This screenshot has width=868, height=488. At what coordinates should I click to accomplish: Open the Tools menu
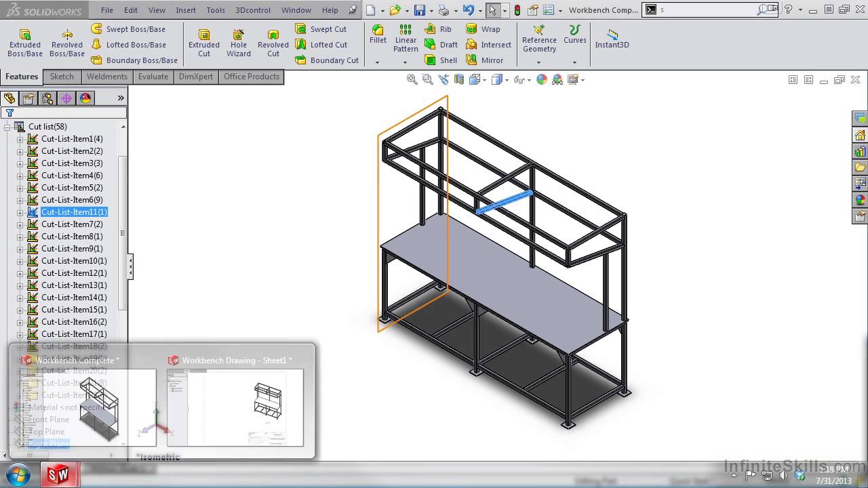(216, 10)
